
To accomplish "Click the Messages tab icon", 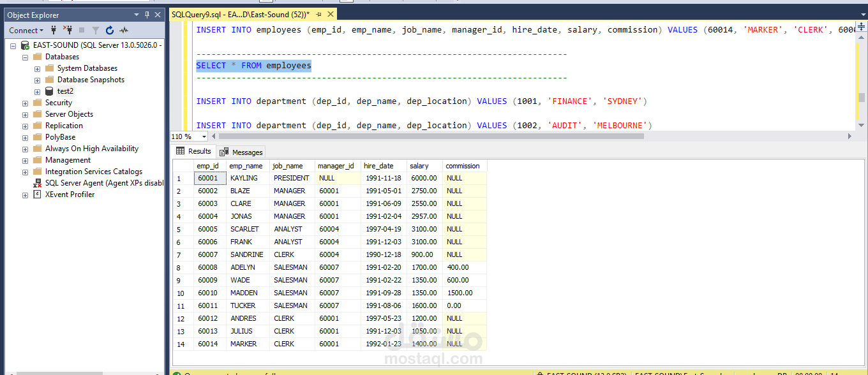I will pyautogui.click(x=225, y=151).
